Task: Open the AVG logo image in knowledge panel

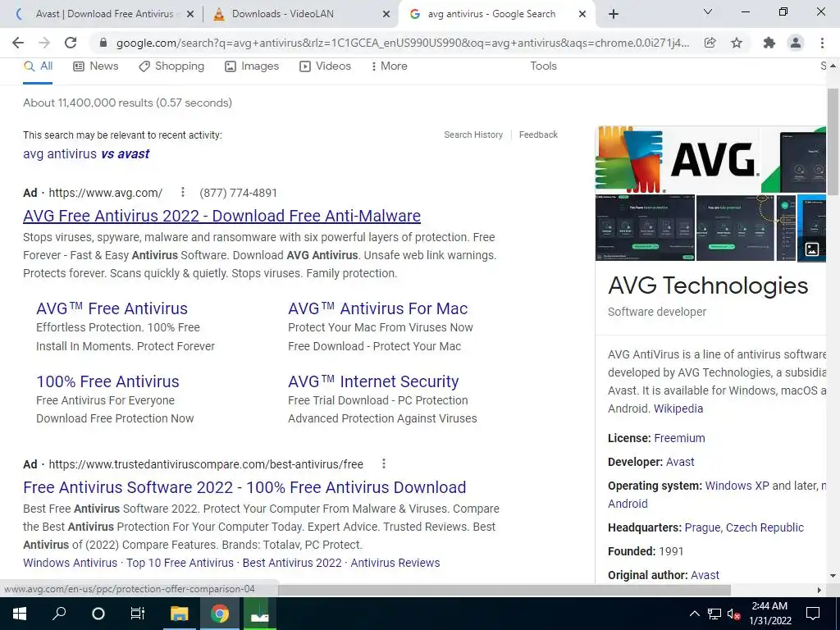Action: tap(676, 159)
